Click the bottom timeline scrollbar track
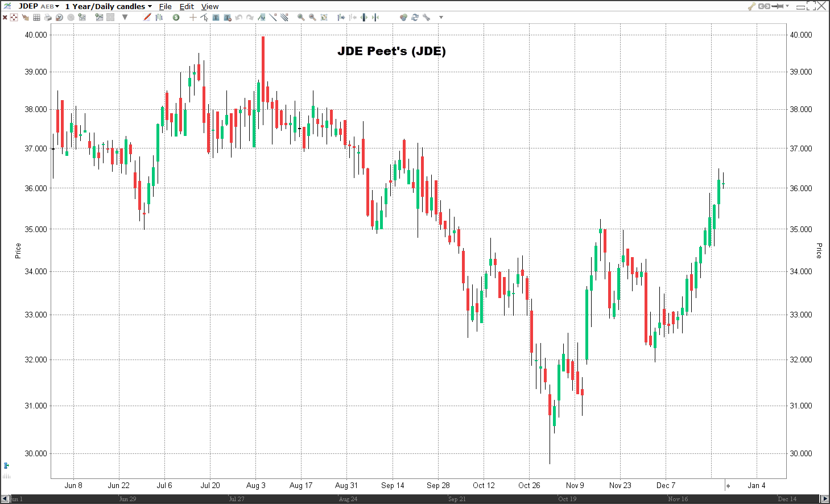830x504 pixels. tap(415, 499)
